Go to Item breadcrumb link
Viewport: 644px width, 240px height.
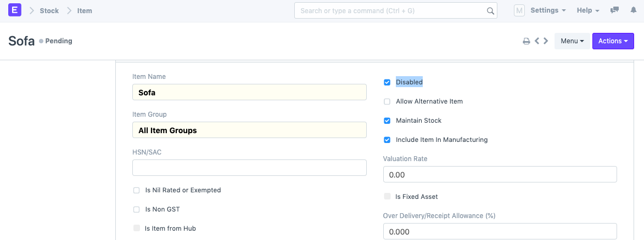(85, 10)
